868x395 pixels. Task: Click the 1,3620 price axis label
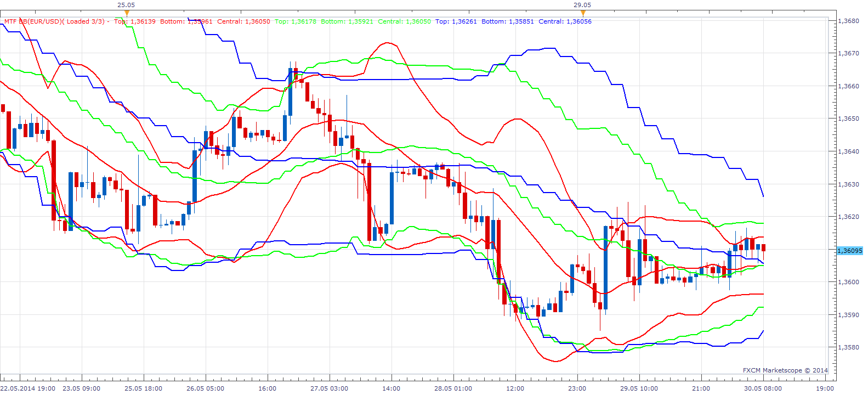pos(849,217)
